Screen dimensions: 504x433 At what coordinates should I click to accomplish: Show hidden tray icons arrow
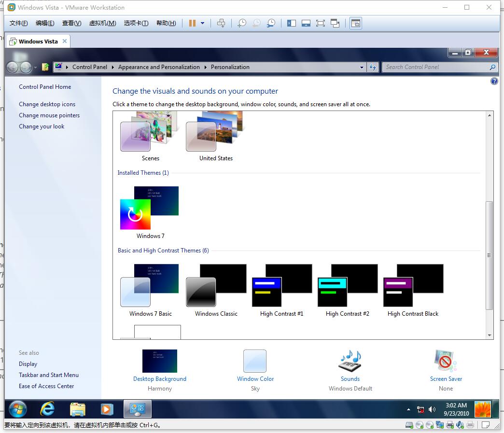(x=408, y=409)
